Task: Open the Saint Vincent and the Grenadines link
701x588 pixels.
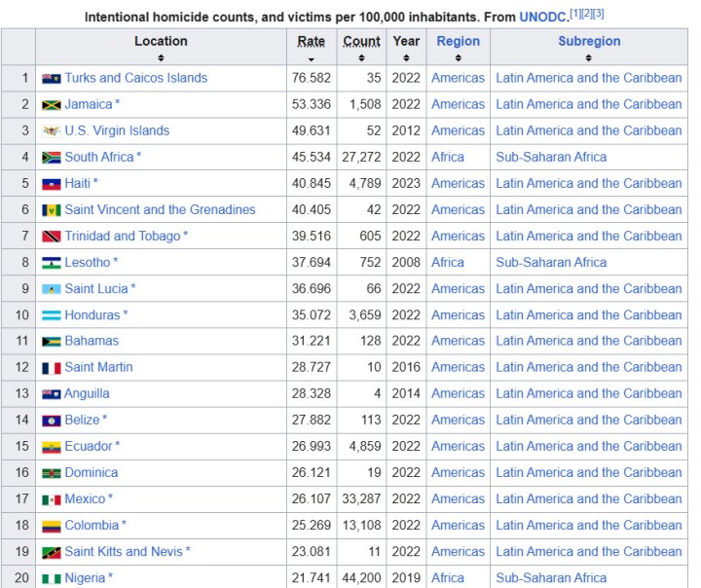Action: [x=160, y=209]
